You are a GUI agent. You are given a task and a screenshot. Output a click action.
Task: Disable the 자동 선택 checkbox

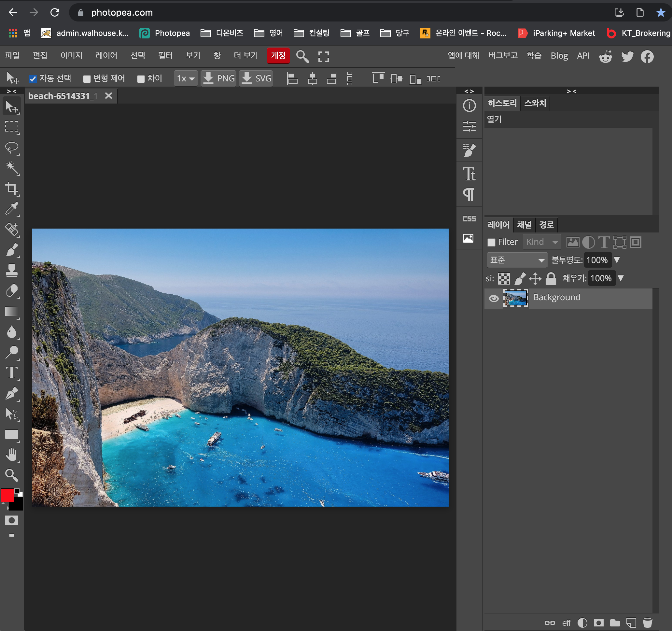point(33,79)
